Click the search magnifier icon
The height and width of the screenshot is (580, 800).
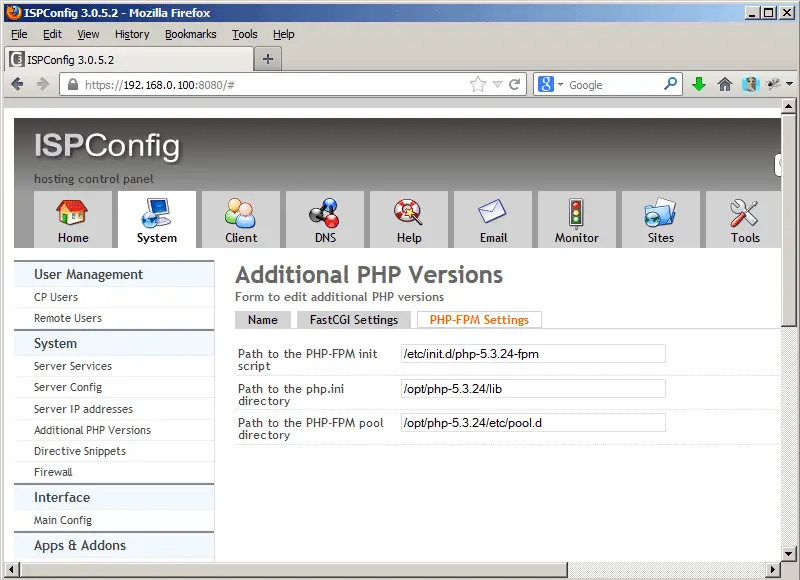coord(670,83)
